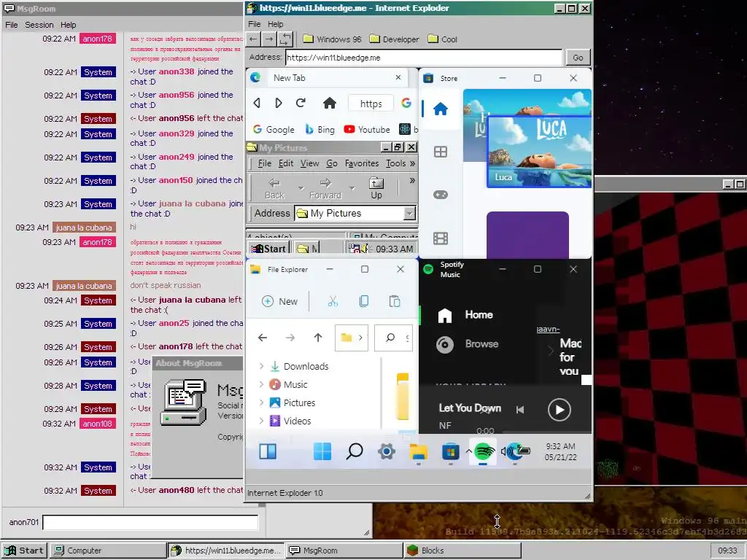The image size is (747, 560).
Task: Click the Store apps grid sidebar icon
Action: [440, 152]
